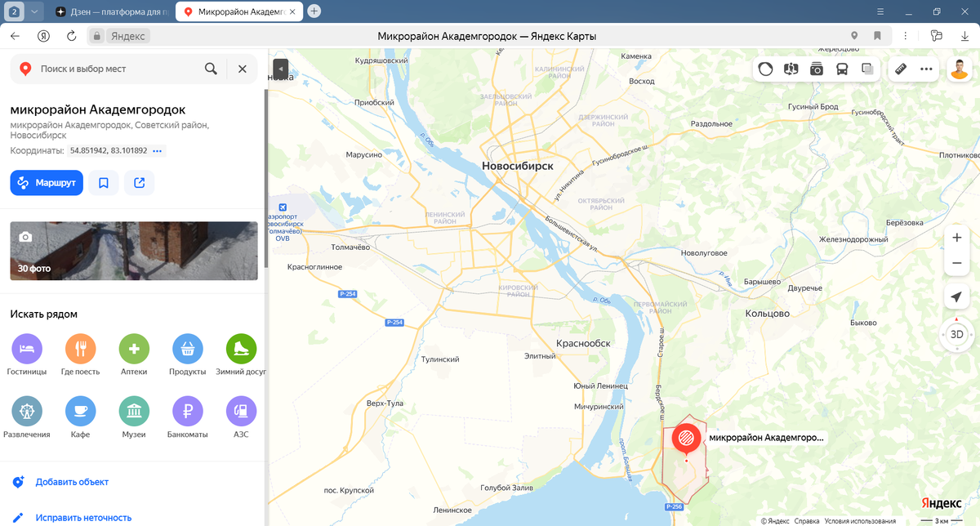Click side panel vertical scrollbar

tap(265, 179)
